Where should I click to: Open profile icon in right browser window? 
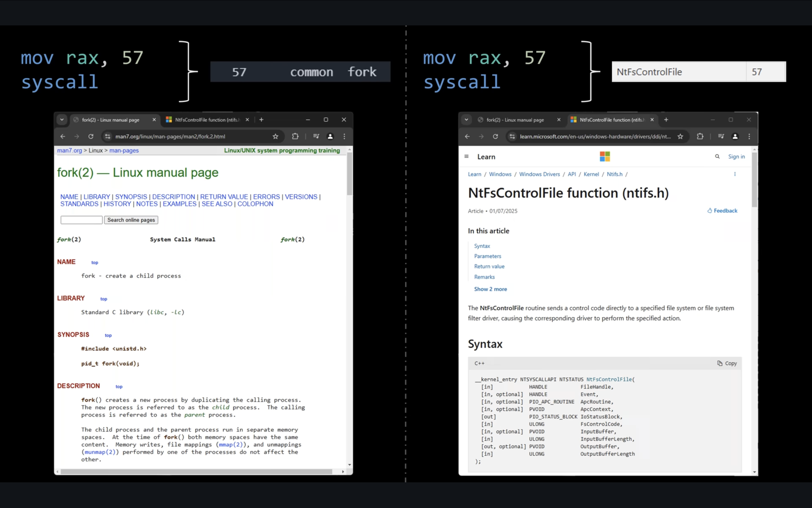tap(735, 136)
